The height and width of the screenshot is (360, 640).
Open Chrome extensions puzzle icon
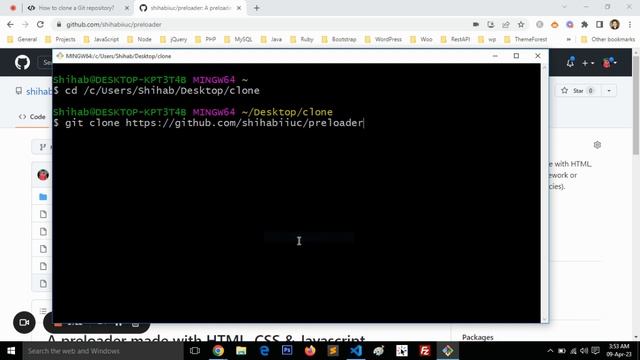point(584,24)
